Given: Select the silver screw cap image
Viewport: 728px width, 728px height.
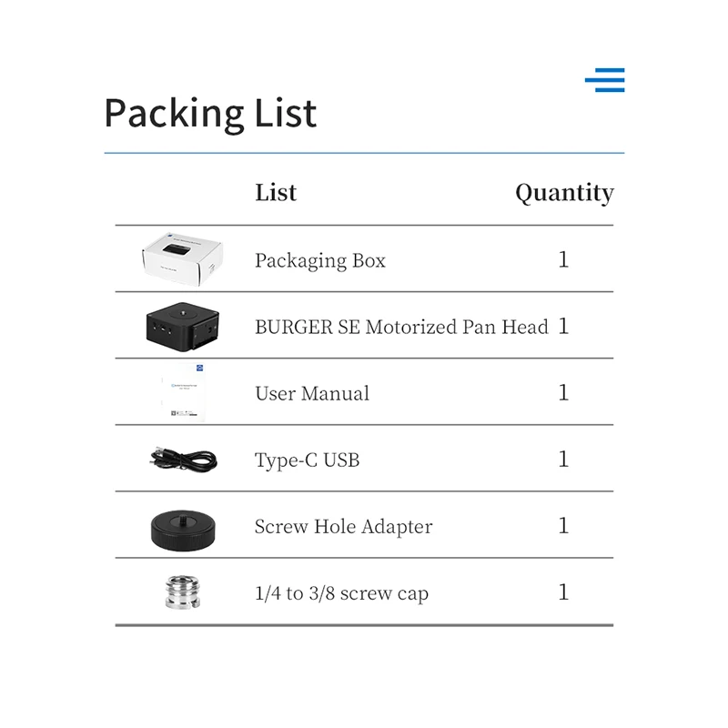Looking at the screenshot, I should pos(183,592).
